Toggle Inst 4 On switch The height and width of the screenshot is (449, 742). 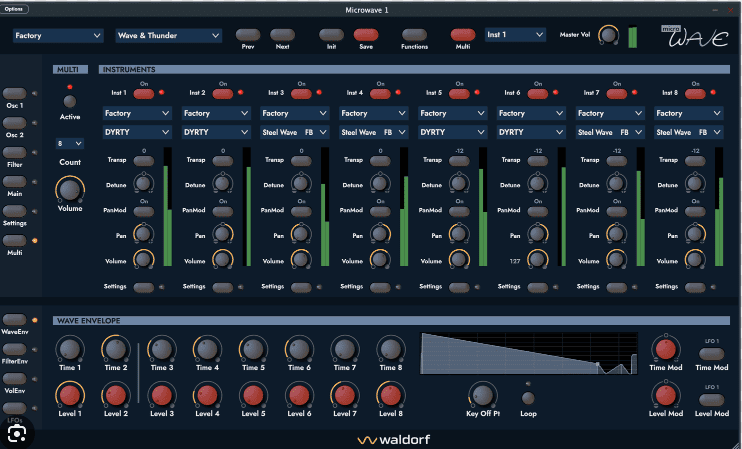click(x=380, y=93)
